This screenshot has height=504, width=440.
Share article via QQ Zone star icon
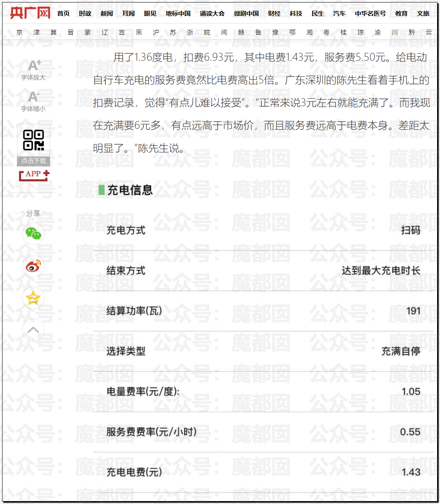33,298
